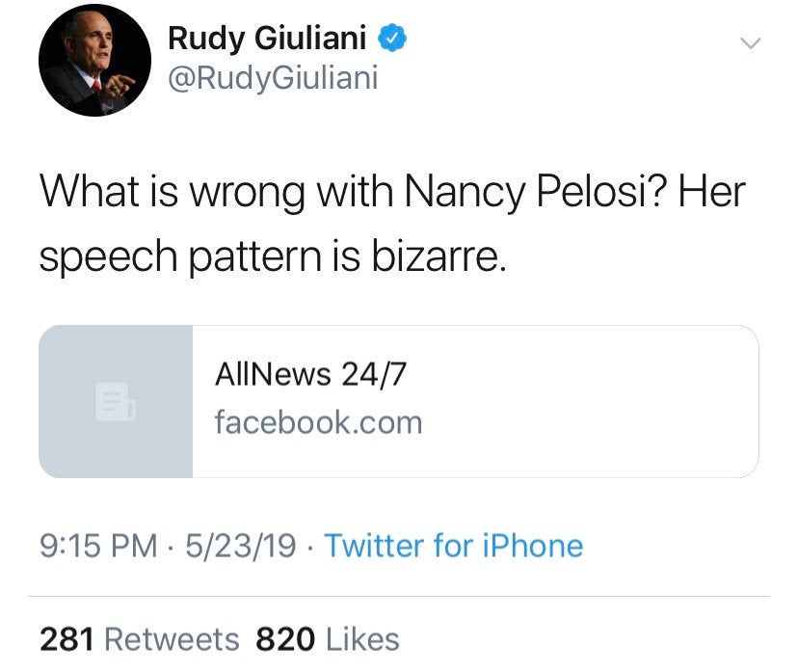
Task: View the 281 count of retweets
Action: click(x=66, y=638)
